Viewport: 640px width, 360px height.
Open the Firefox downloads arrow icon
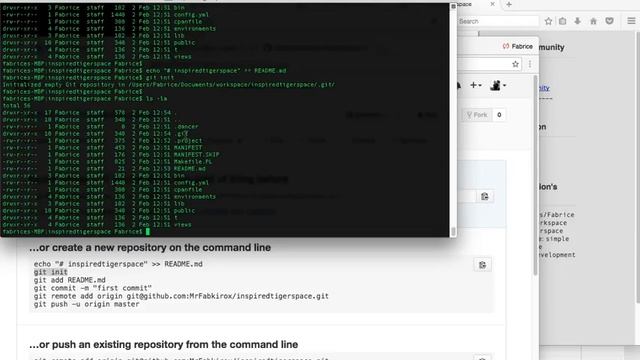pos(578,21)
